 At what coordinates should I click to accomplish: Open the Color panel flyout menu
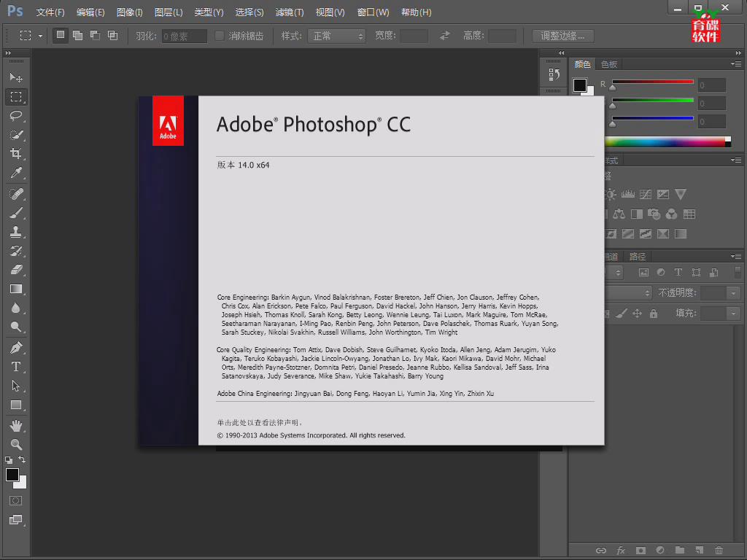[736, 64]
